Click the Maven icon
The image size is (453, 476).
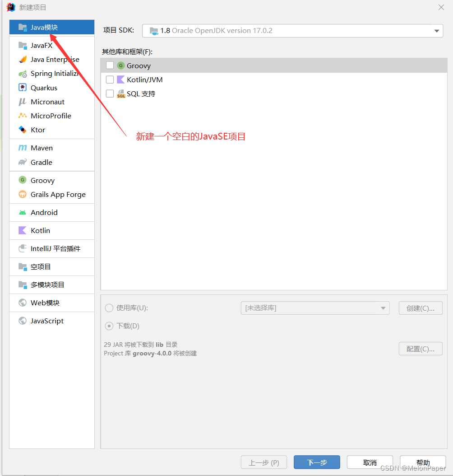click(23, 148)
